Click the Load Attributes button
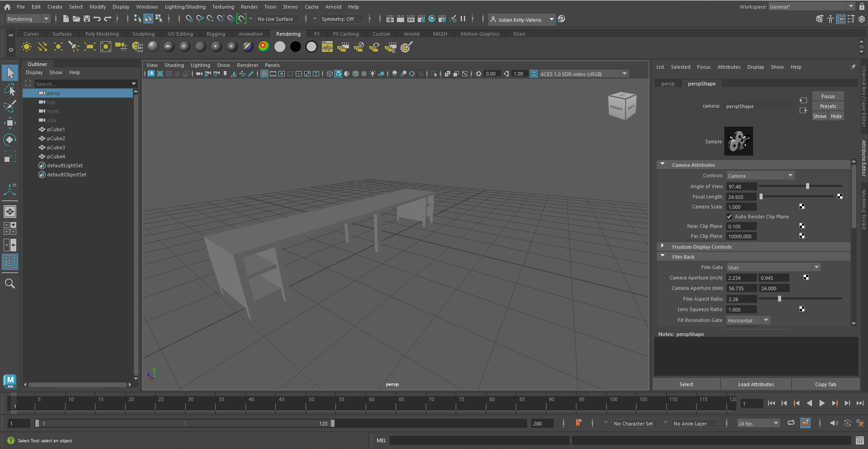The width and height of the screenshot is (868, 449). [x=756, y=384]
